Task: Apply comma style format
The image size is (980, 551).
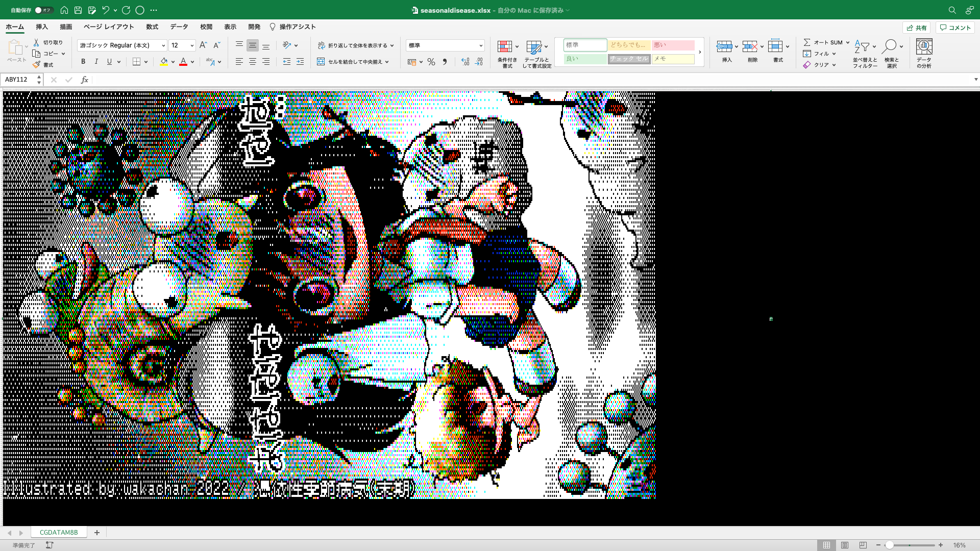Action: click(x=445, y=62)
